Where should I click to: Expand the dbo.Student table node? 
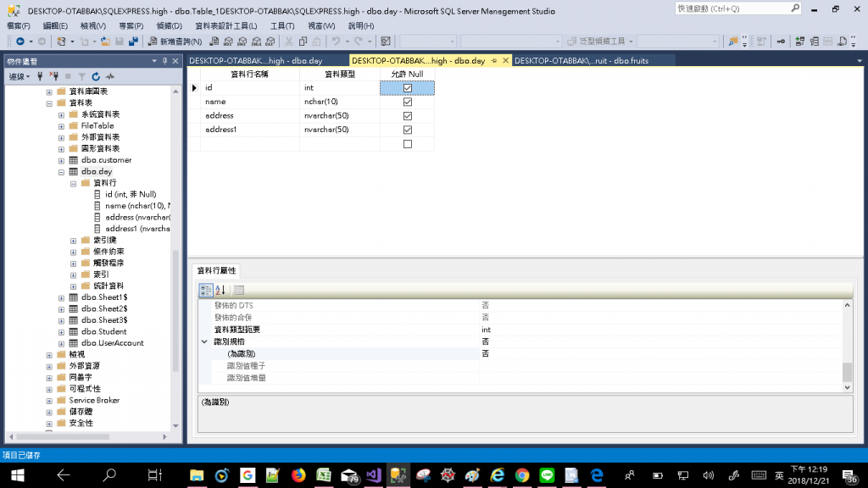(61, 332)
